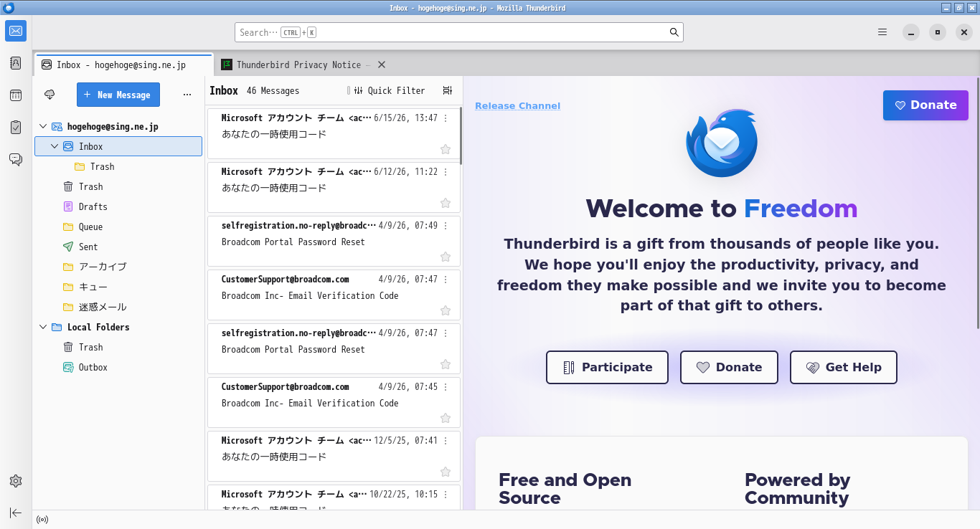Star the 07:45 Email Verification Code message
The width and height of the screenshot is (980, 529).
point(446,418)
